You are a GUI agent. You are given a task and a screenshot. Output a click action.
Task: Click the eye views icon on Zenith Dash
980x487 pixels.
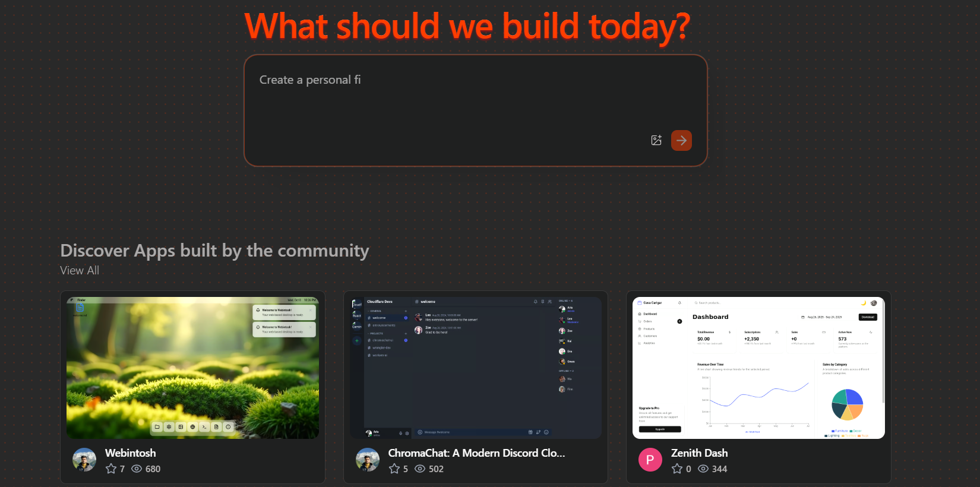(x=703, y=469)
